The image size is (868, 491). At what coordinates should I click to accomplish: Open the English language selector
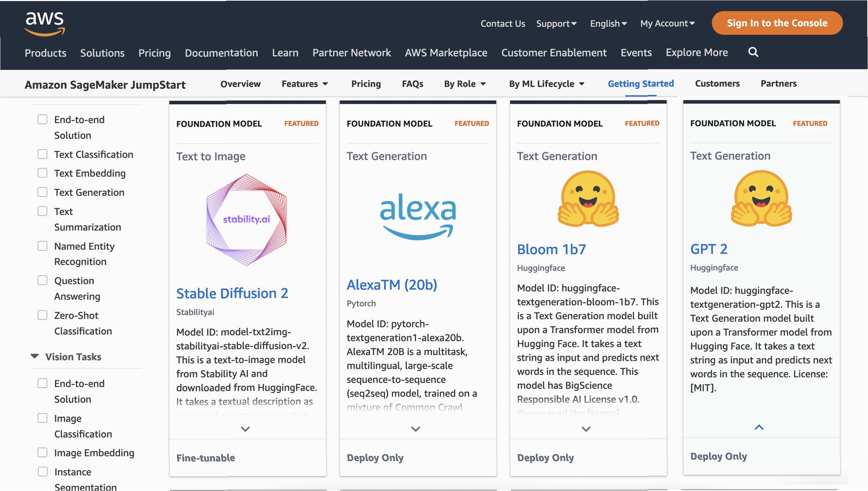point(608,24)
